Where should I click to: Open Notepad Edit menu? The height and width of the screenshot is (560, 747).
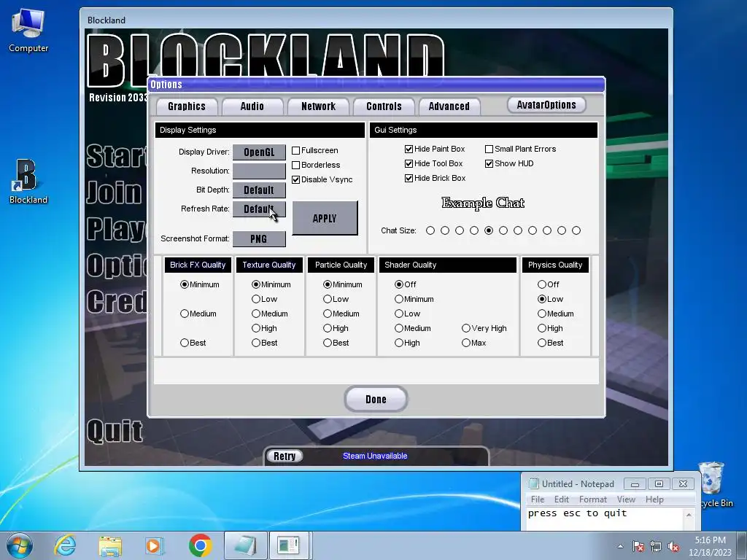(561, 499)
